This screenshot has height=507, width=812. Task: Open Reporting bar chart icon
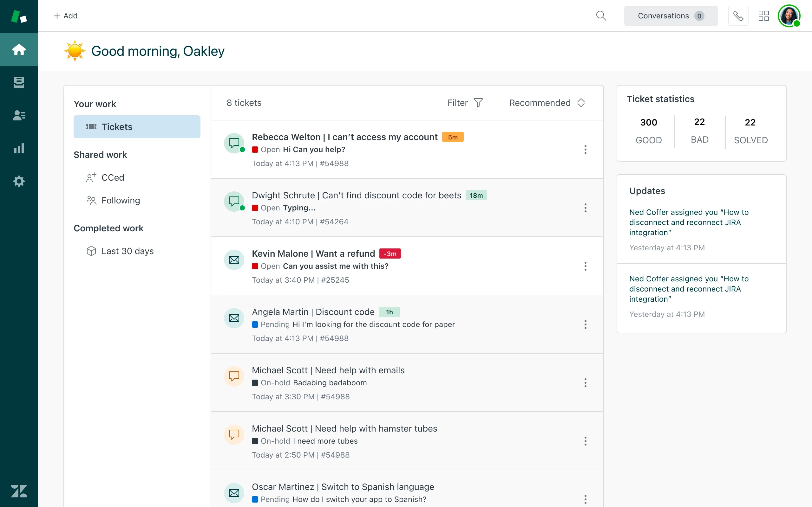(19, 148)
